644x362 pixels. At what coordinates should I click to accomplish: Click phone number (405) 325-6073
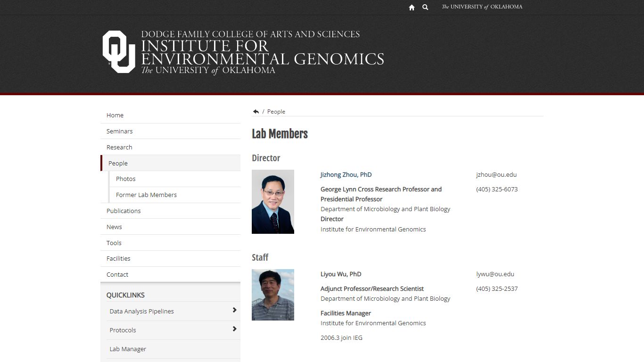coord(497,189)
